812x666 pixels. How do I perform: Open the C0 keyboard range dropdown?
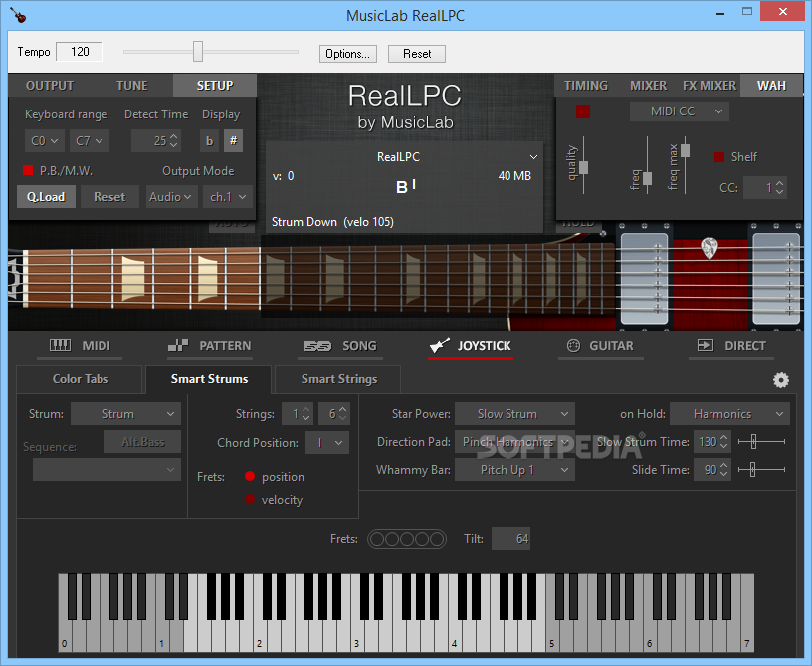(x=45, y=140)
